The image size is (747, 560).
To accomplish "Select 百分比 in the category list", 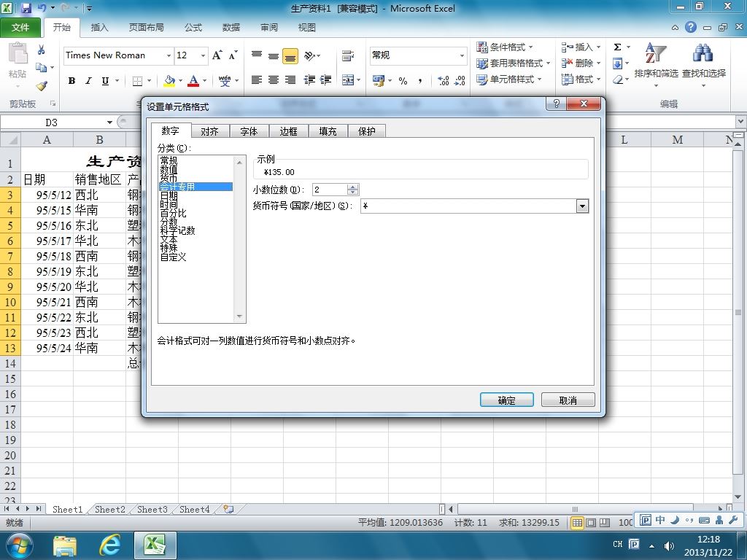I will [x=173, y=213].
